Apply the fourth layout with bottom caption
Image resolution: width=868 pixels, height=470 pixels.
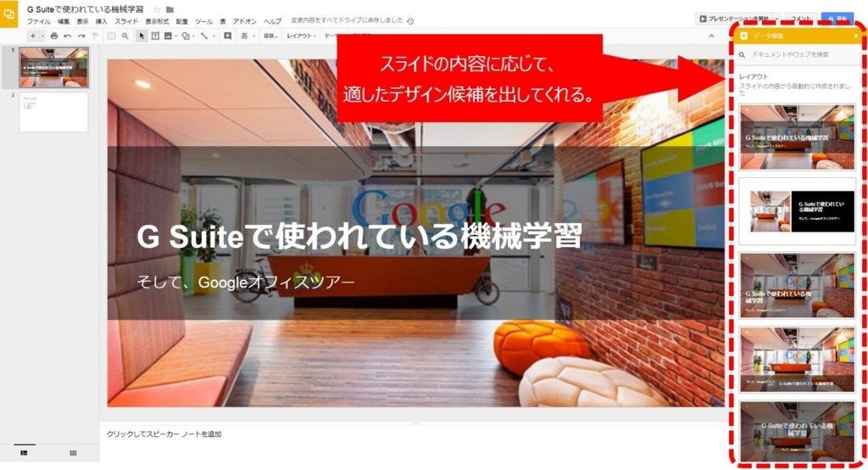click(797, 360)
